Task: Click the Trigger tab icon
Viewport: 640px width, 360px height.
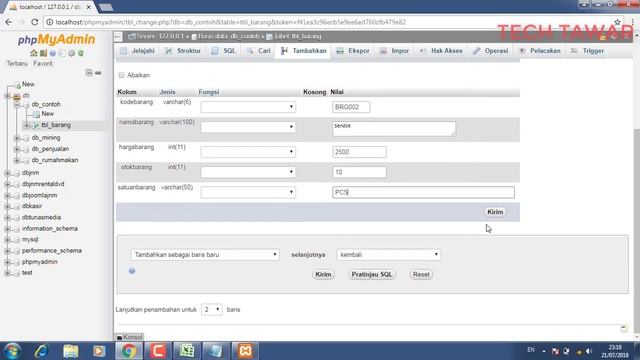Action: [574, 51]
